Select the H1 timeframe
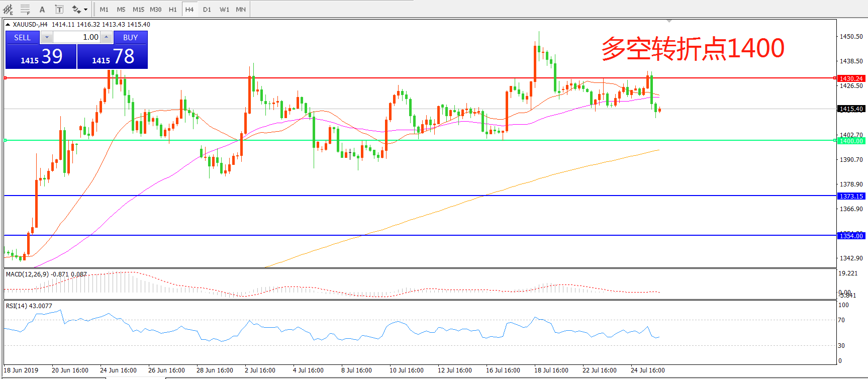 tap(172, 10)
